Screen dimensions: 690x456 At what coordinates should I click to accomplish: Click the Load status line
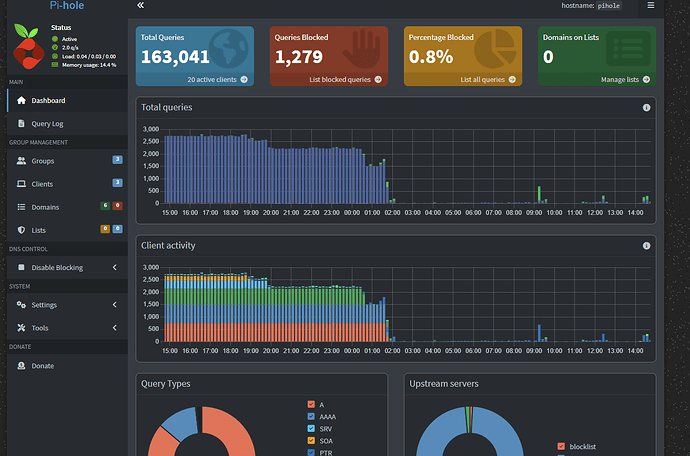pyautogui.click(x=89, y=56)
